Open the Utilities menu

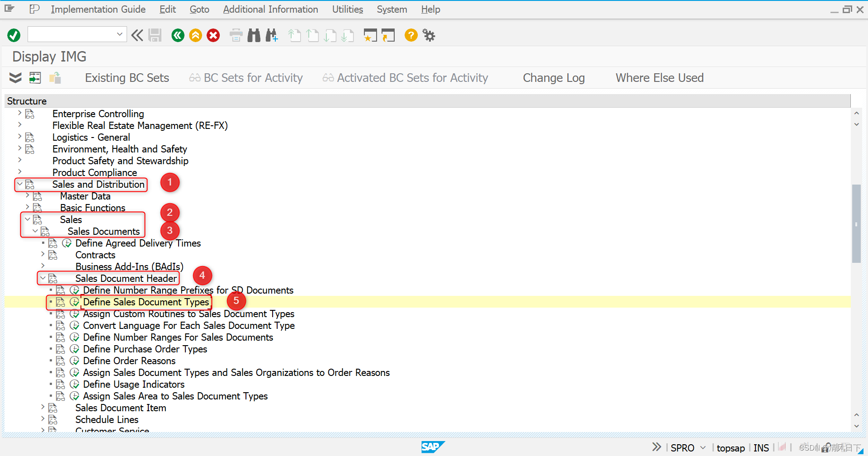tap(348, 9)
